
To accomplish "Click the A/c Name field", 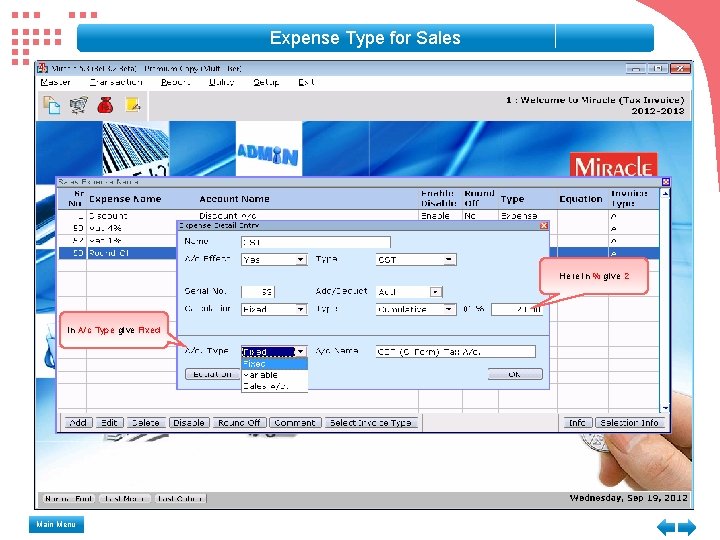I will (456, 352).
